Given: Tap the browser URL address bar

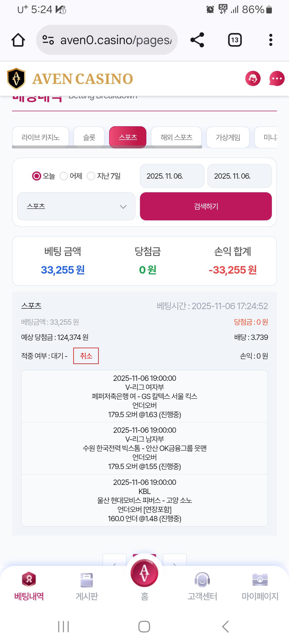Looking at the screenshot, I should pyautogui.click(x=107, y=40).
